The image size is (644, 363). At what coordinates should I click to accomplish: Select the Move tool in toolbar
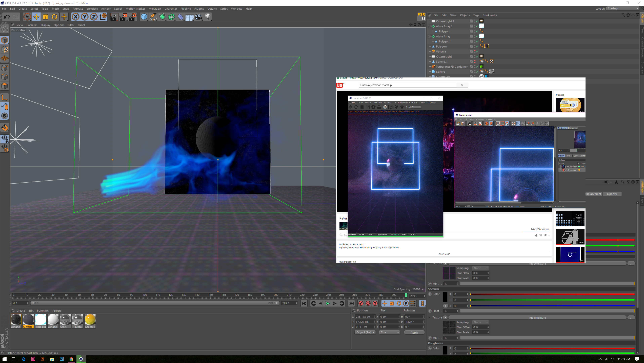[x=36, y=17]
